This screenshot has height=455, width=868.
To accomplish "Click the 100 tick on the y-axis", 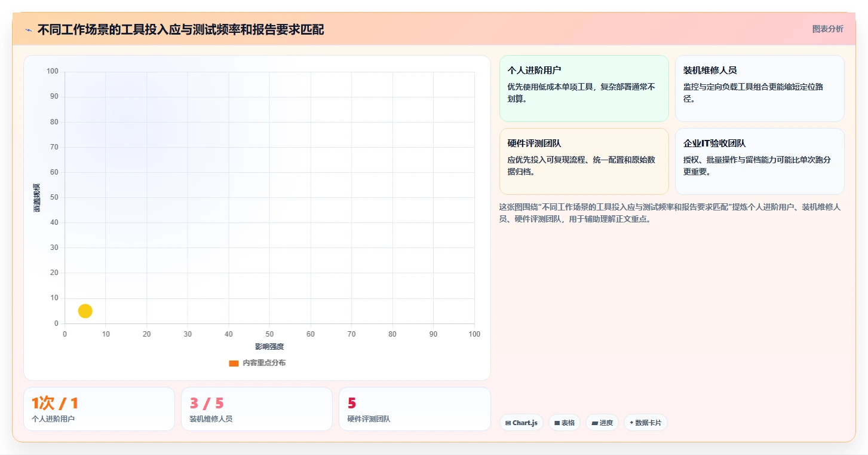I will tap(53, 72).
